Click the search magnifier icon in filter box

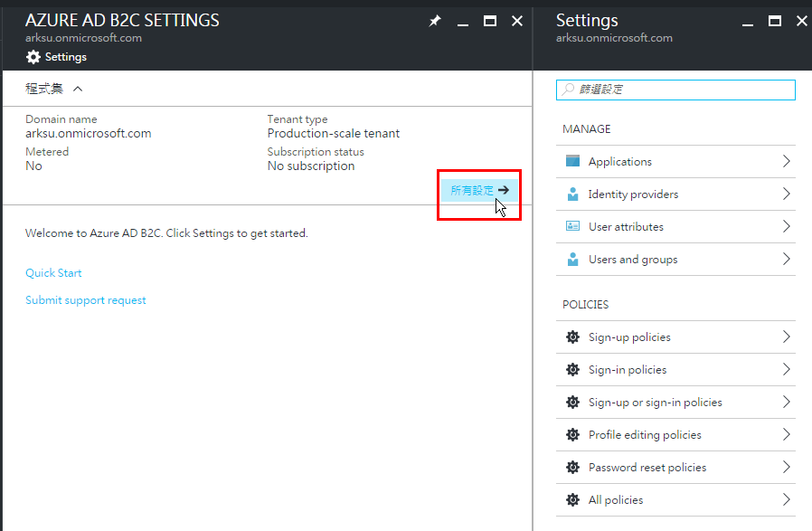coord(568,90)
